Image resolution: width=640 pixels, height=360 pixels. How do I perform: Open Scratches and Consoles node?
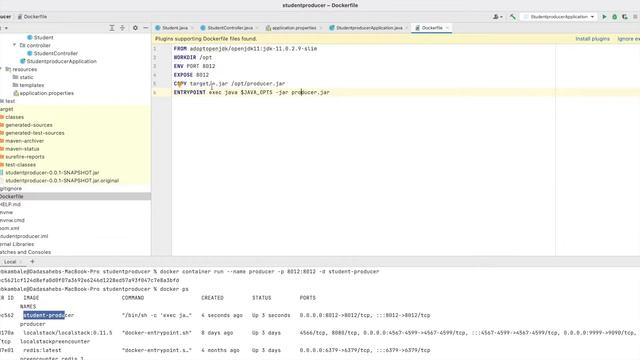pos(26,252)
